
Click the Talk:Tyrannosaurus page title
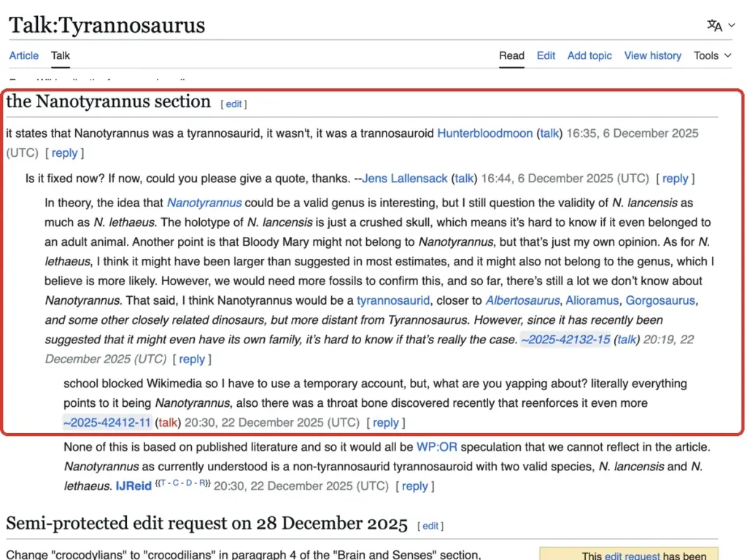(107, 26)
